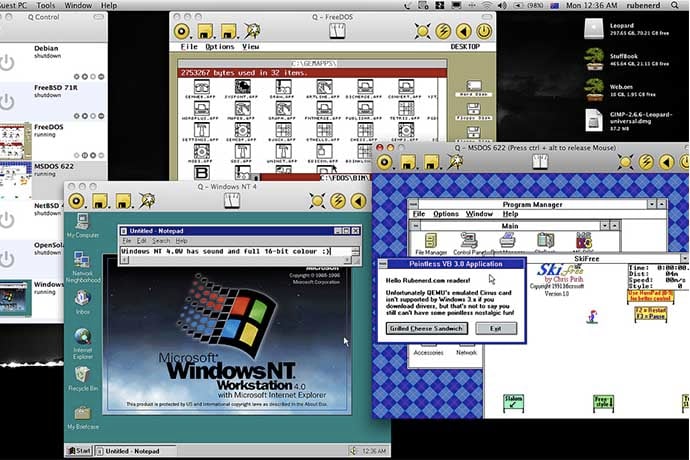Open Pointless VB 3.0 Application control-menu box
The height and width of the screenshot is (460, 690).
pos(383,264)
